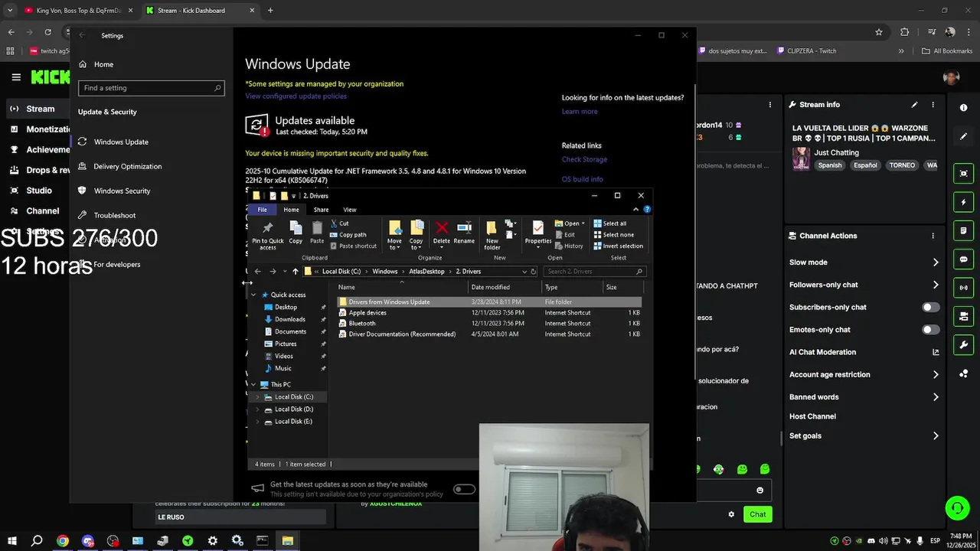This screenshot has width=980, height=551.
Task: Open emoji picker in chat input
Action: (759, 491)
